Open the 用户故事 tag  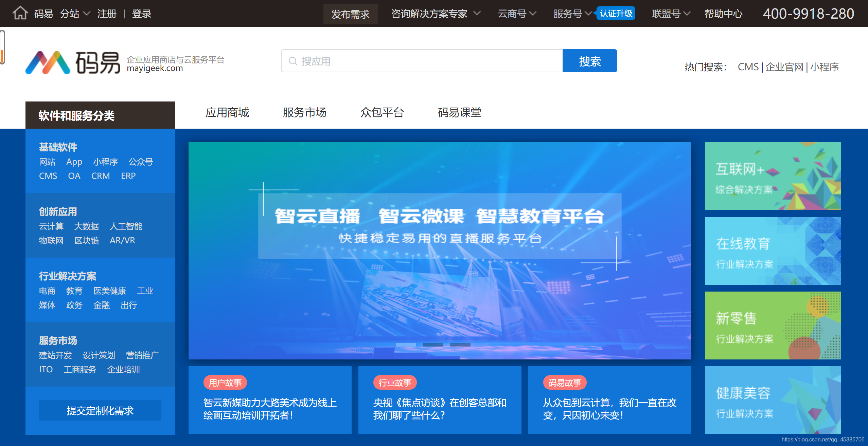pyautogui.click(x=225, y=383)
